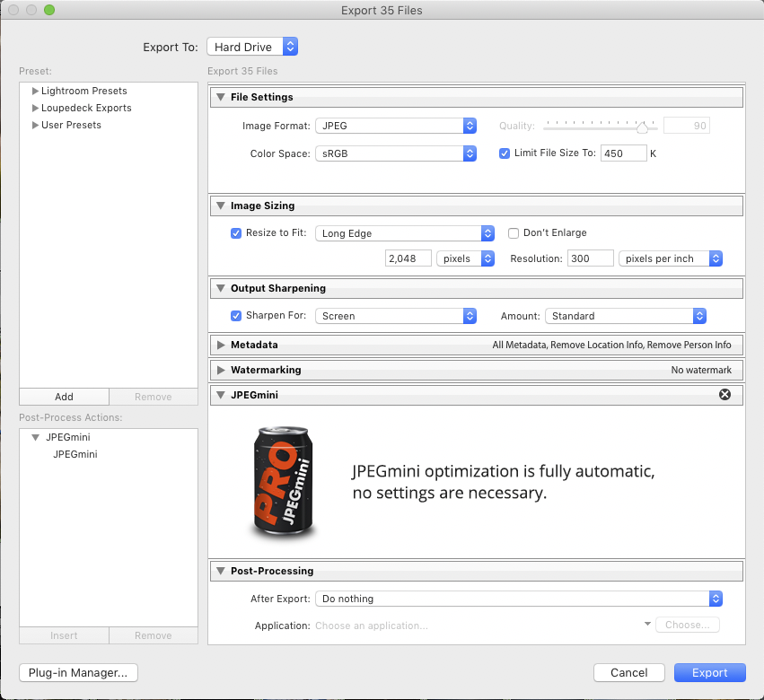
Task: Click the Resolution field showing 300
Action: tap(590, 258)
